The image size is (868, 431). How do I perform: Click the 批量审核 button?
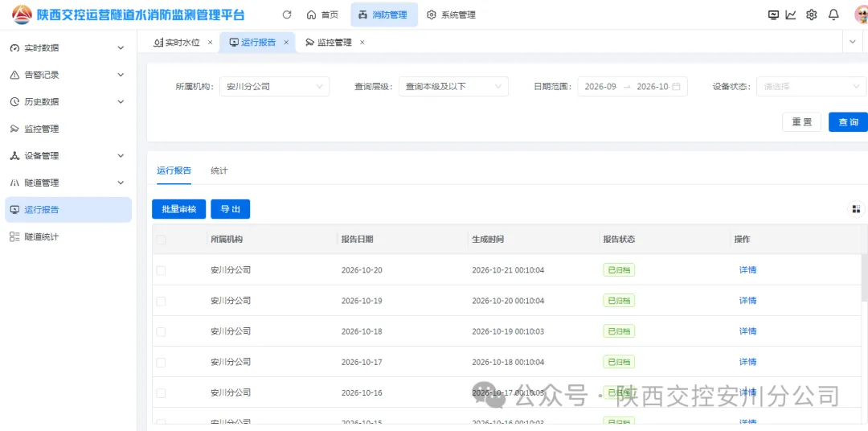coord(178,209)
